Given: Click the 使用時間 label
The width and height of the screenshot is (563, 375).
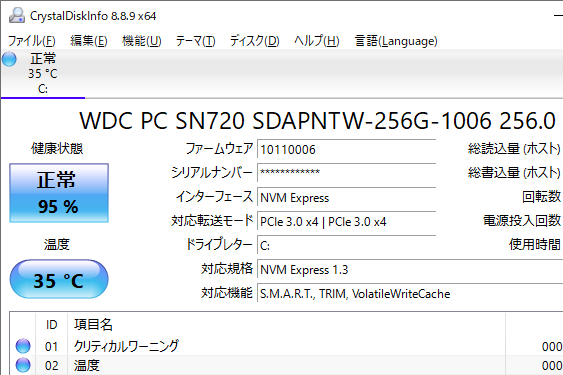Looking at the screenshot, I should pyautogui.click(x=535, y=245).
